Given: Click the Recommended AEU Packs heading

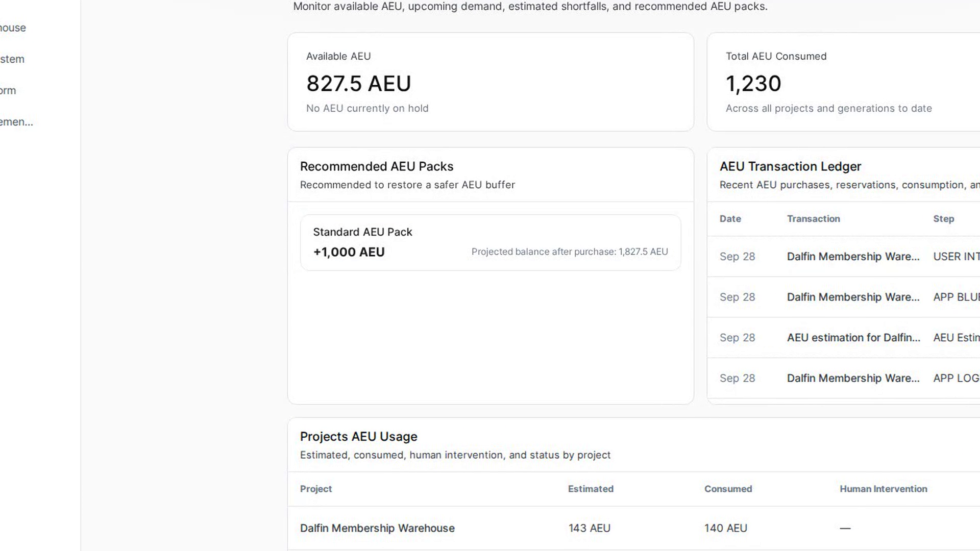Looking at the screenshot, I should pyautogui.click(x=377, y=166).
